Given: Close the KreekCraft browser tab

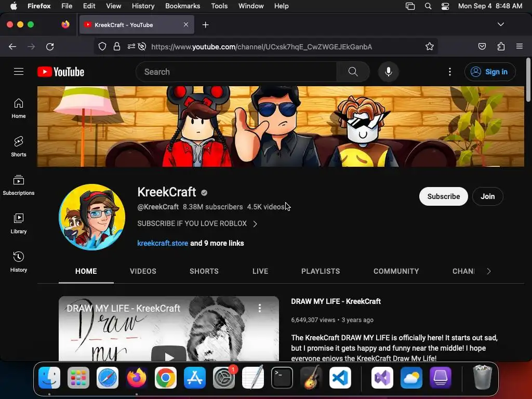Looking at the screenshot, I should (186, 24).
